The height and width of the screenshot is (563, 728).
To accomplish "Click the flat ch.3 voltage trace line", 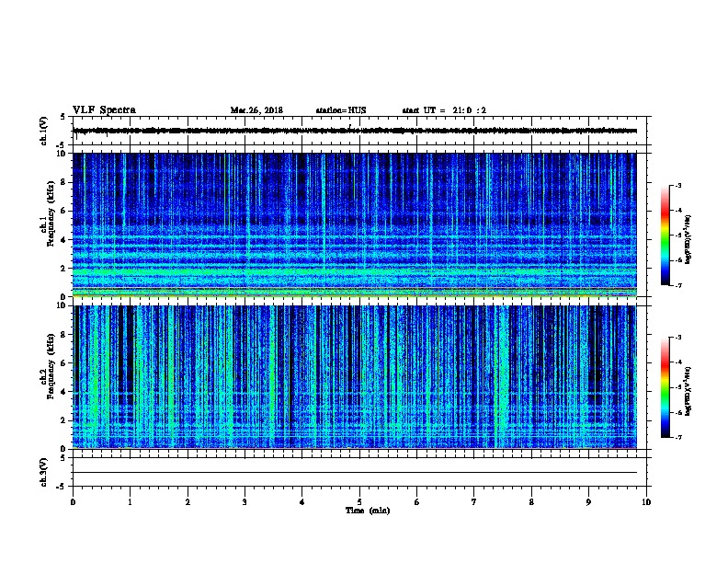I will tap(355, 473).
